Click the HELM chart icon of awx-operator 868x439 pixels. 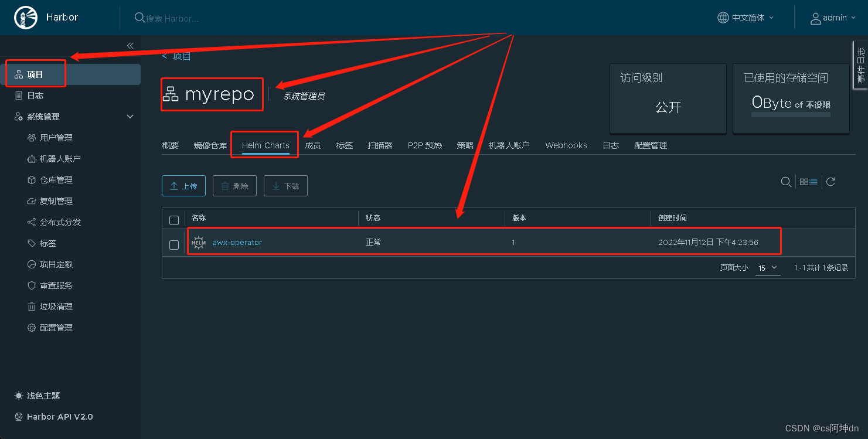[x=199, y=242]
